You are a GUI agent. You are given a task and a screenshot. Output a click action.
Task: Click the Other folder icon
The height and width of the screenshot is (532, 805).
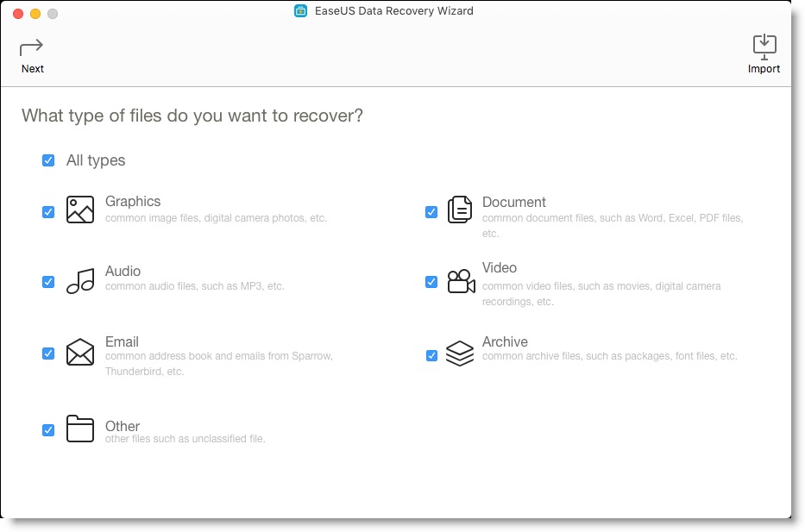click(80, 429)
